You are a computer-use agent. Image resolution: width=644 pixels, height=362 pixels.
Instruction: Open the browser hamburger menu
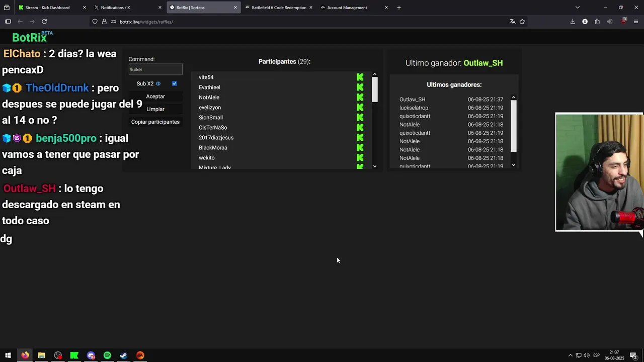coord(636,22)
